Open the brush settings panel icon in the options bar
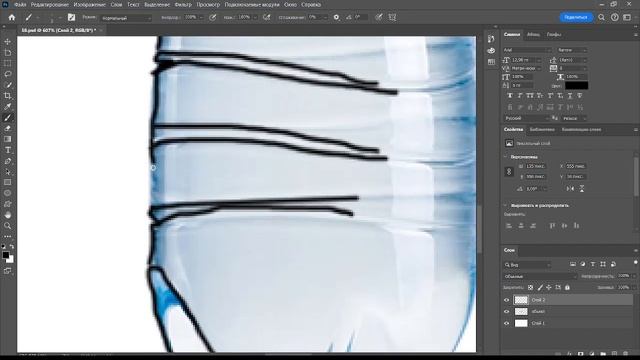 pyautogui.click(x=71, y=18)
